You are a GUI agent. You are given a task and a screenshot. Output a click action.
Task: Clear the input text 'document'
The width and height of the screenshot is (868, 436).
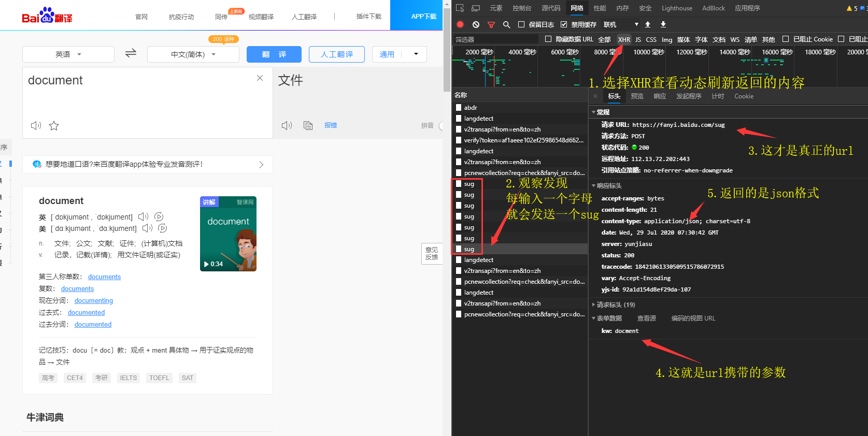click(x=260, y=78)
